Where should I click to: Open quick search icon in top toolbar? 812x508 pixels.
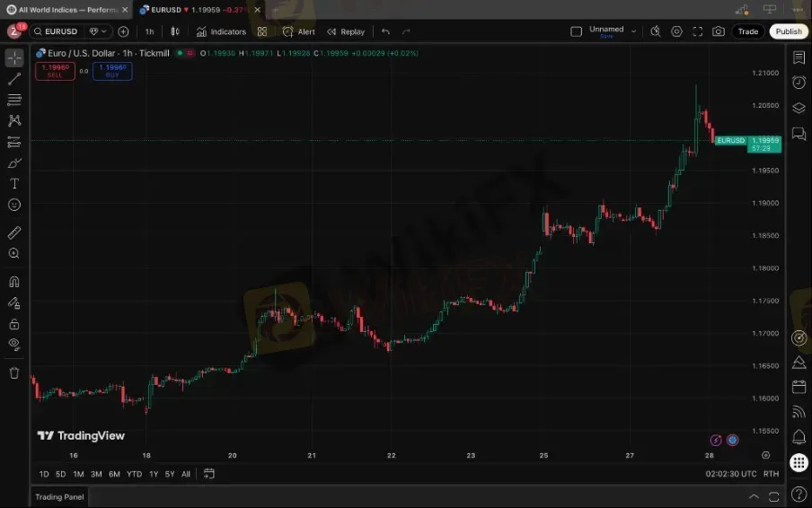pos(656,31)
